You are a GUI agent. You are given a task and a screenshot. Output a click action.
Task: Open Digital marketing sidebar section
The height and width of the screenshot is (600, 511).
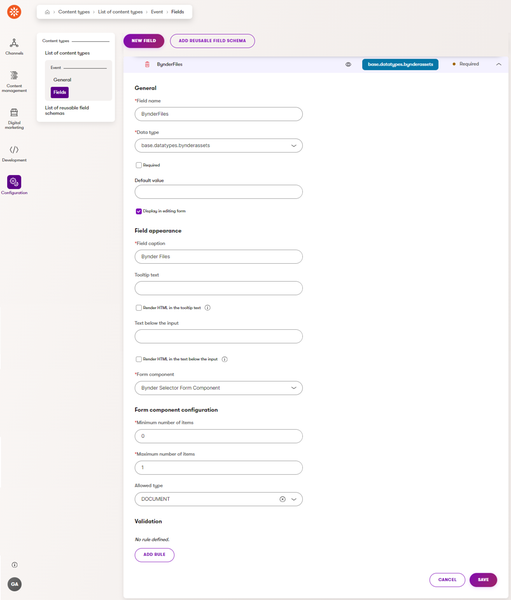point(14,119)
